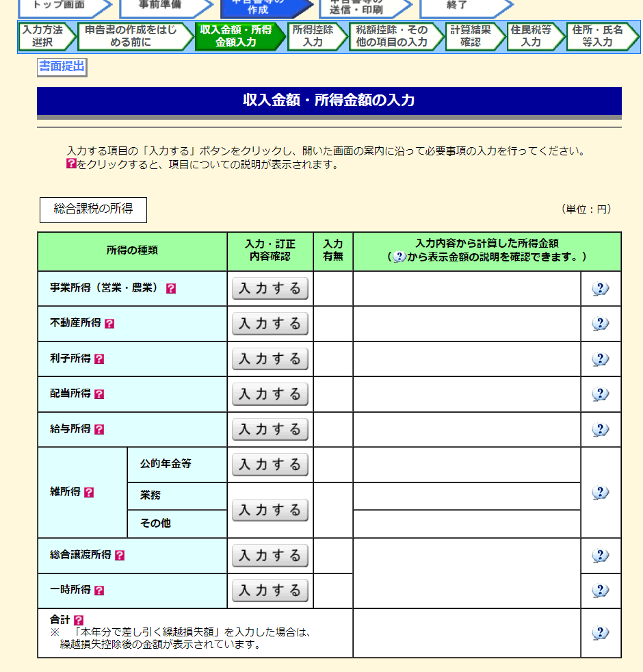Open amount explanation bubble in 総合譲渡所得 row
643x672 pixels.
(x=601, y=556)
